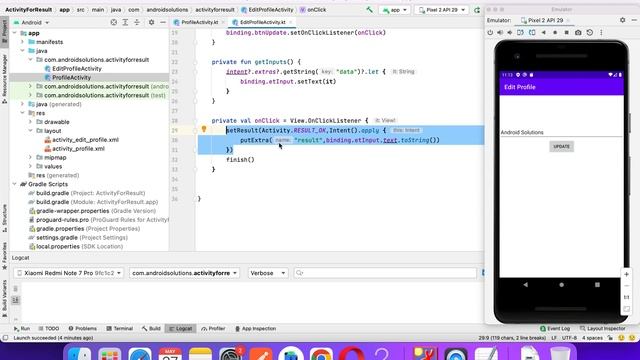640x360 pixels.
Task: Tap emulator on-screen Home navigation button
Action: tap(561, 284)
